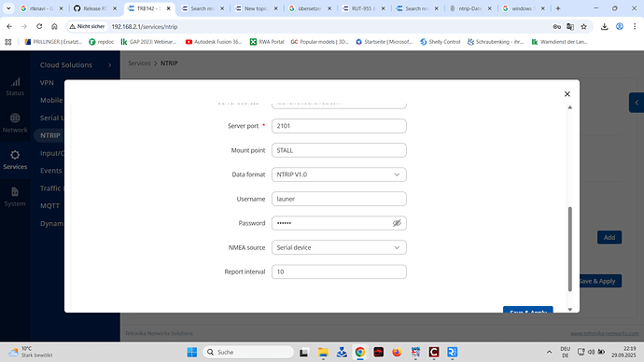Launch Firefox from the taskbar
The image size is (644, 362).
pyautogui.click(x=397, y=352)
